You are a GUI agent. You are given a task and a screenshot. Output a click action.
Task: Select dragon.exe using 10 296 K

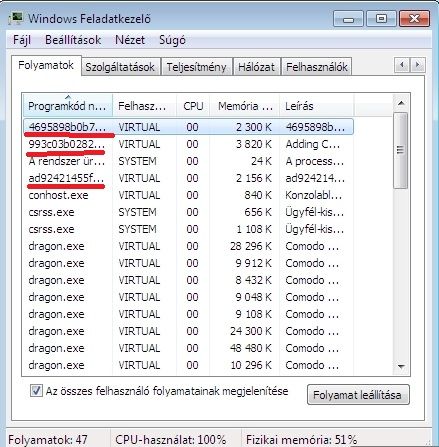point(188,365)
